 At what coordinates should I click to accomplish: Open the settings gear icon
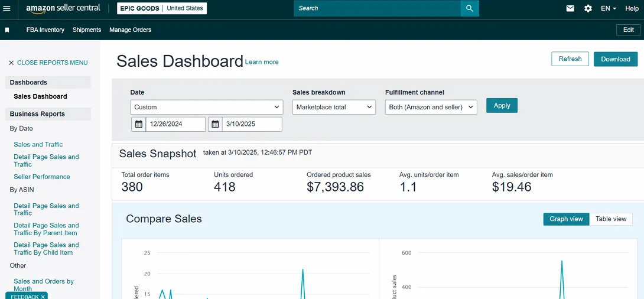[x=588, y=8]
